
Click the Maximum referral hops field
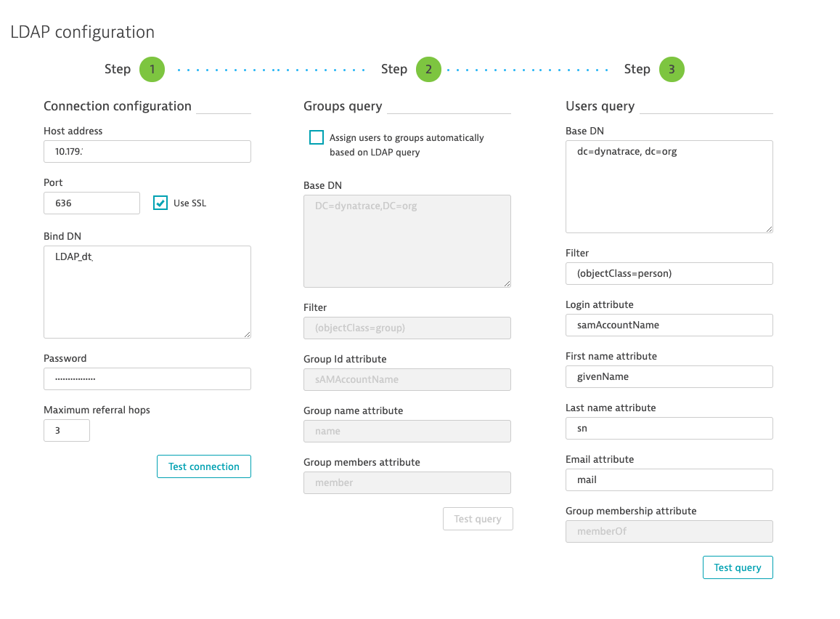point(66,430)
